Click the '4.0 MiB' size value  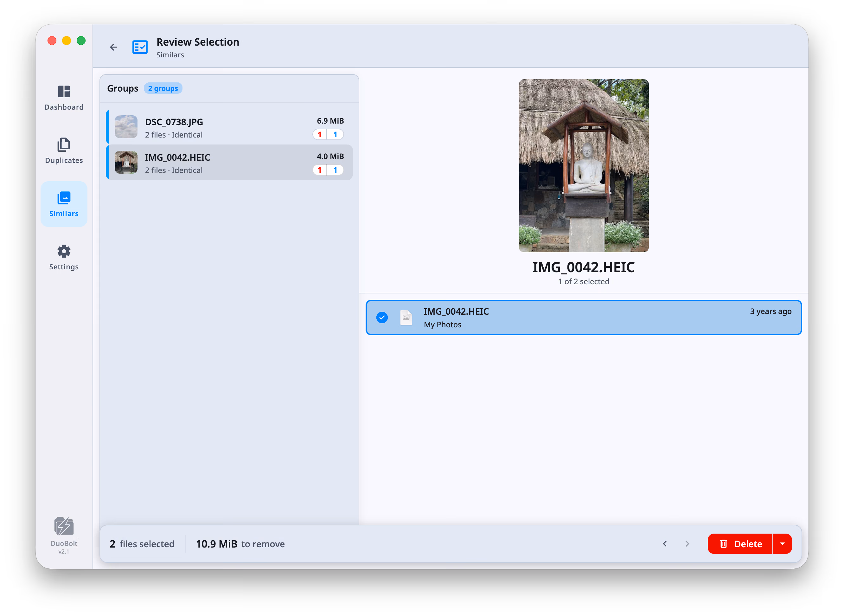(x=330, y=156)
